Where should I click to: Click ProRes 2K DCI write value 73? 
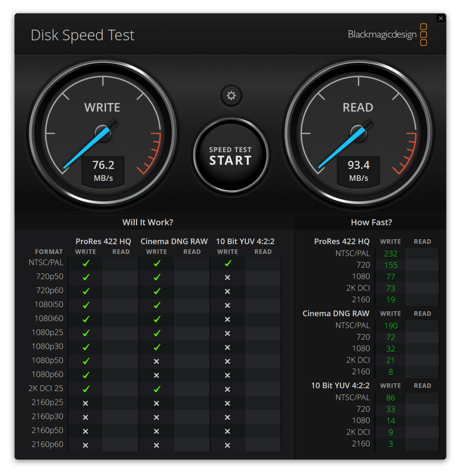point(390,288)
